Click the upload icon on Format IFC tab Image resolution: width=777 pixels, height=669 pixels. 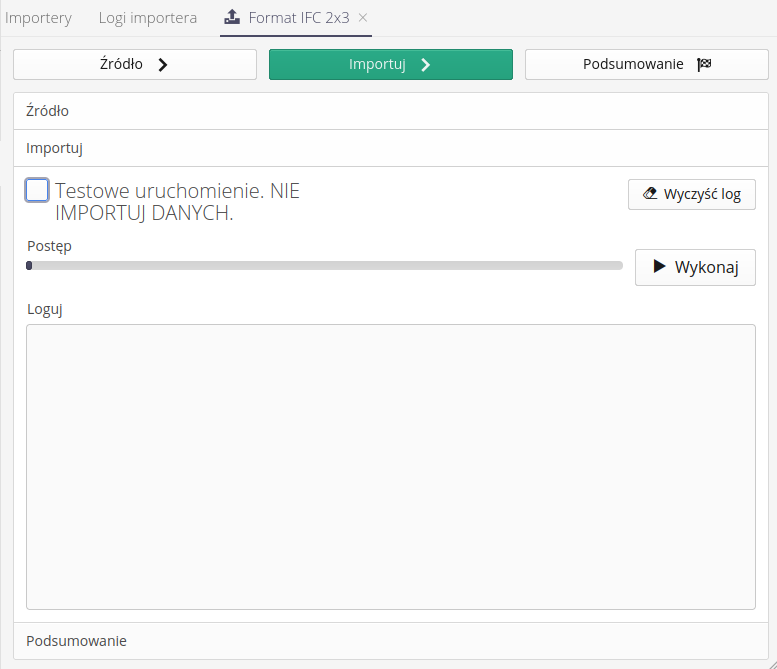click(x=232, y=18)
